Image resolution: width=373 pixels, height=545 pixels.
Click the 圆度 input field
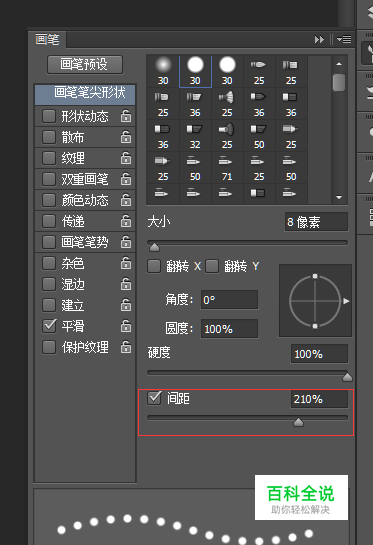point(229,329)
